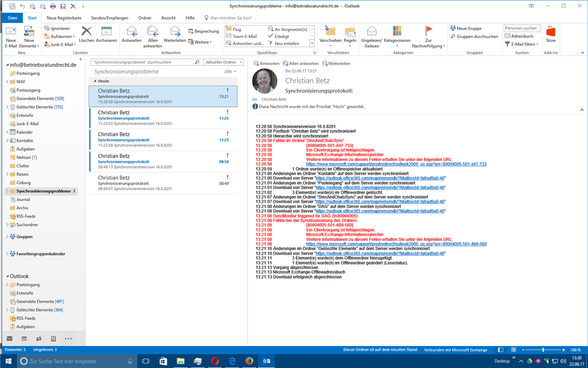Open the Store add-ins button
The height and width of the screenshot is (368, 588).
(551, 34)
